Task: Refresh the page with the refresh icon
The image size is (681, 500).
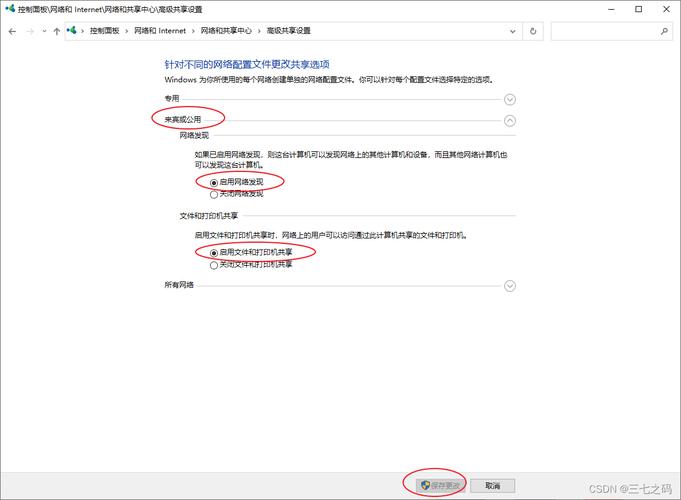Action: 533,31
